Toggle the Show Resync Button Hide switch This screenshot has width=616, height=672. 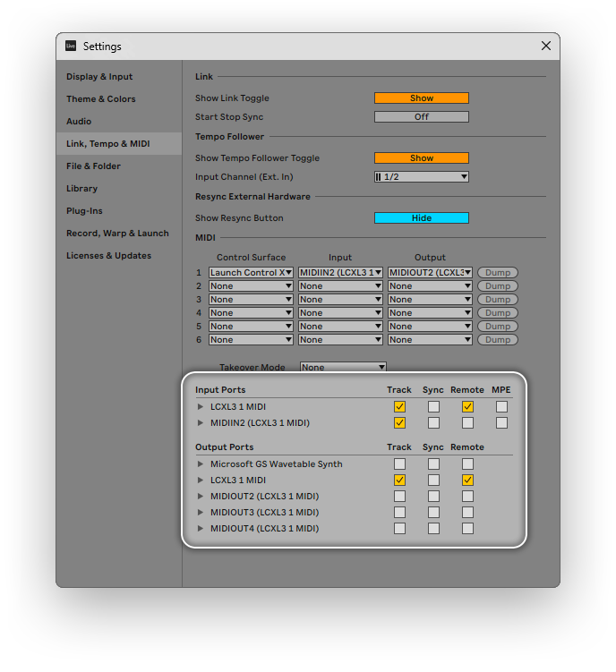(421, 218)
